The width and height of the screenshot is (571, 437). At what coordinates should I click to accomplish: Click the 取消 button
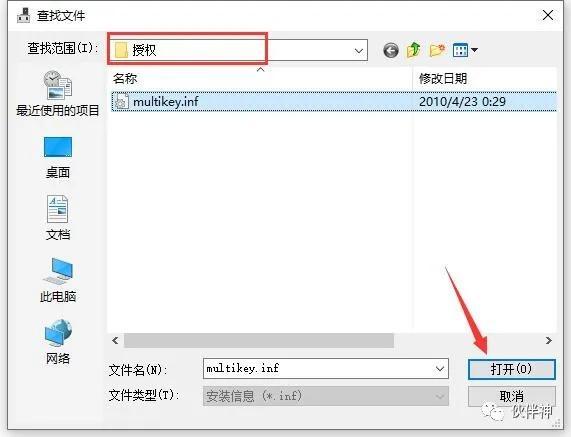coord(512,396)
